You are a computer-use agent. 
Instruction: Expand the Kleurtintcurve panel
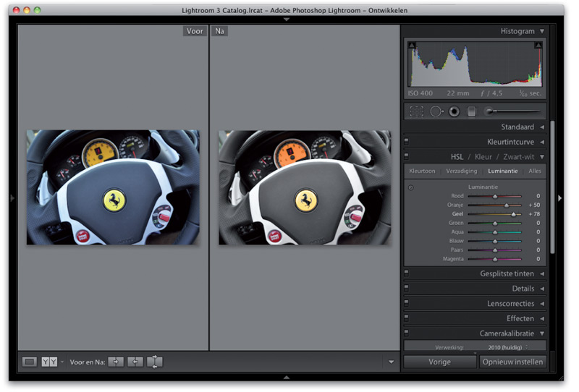click(x=542, y=142)
